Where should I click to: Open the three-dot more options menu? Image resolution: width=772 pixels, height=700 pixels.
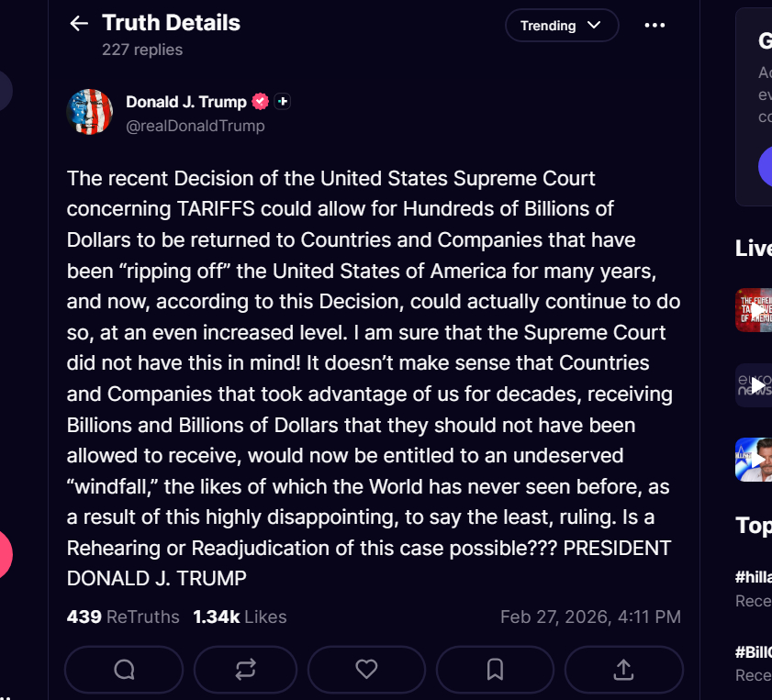[655, 26]
